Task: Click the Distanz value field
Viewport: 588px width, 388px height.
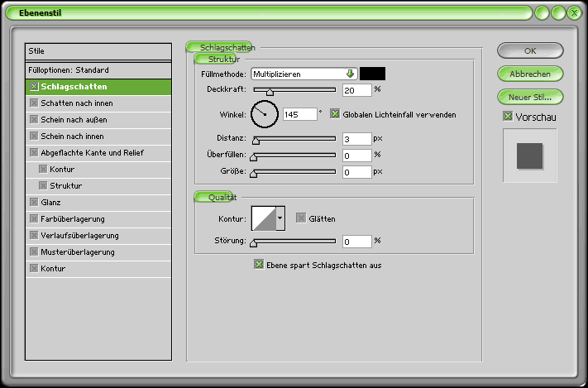Action: pos(357,139)
